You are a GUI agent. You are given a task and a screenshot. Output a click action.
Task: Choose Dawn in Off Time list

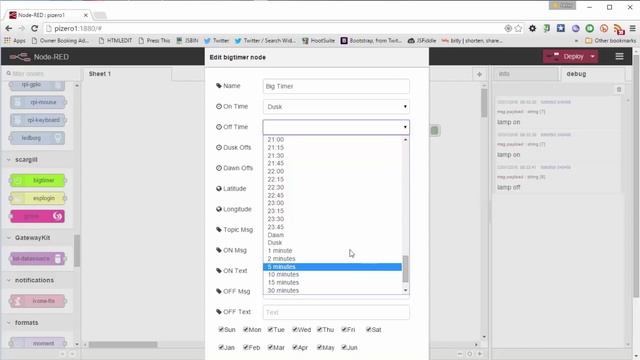click(332, 235)
